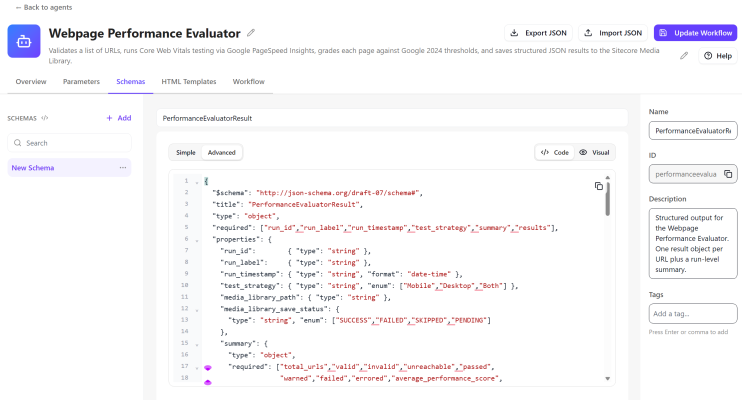The width and height of the screenshot is (742, 400).
Task: Switch editor to Advanced mode
Action: click(221, 152)
